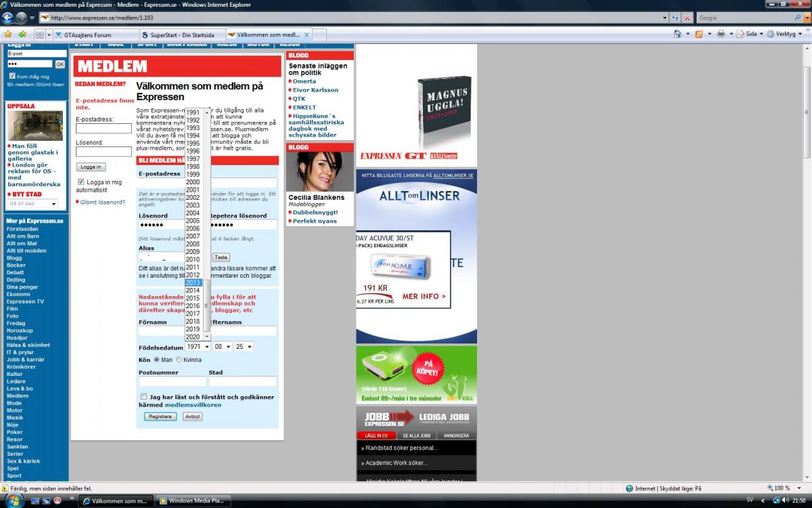Viewport: 812px width, 508px height.
Task: Accept the medlemsvillkoren checkbox
Action: coord(144,397)
